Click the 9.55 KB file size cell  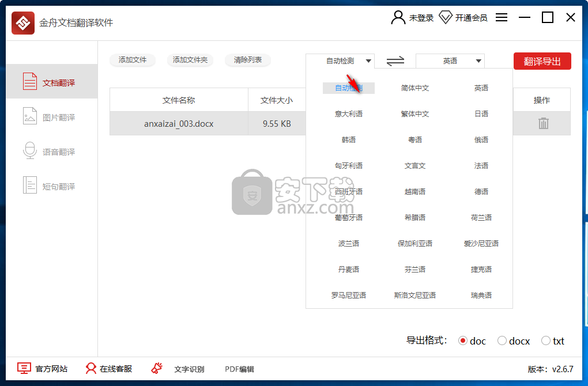coord(277,124)
